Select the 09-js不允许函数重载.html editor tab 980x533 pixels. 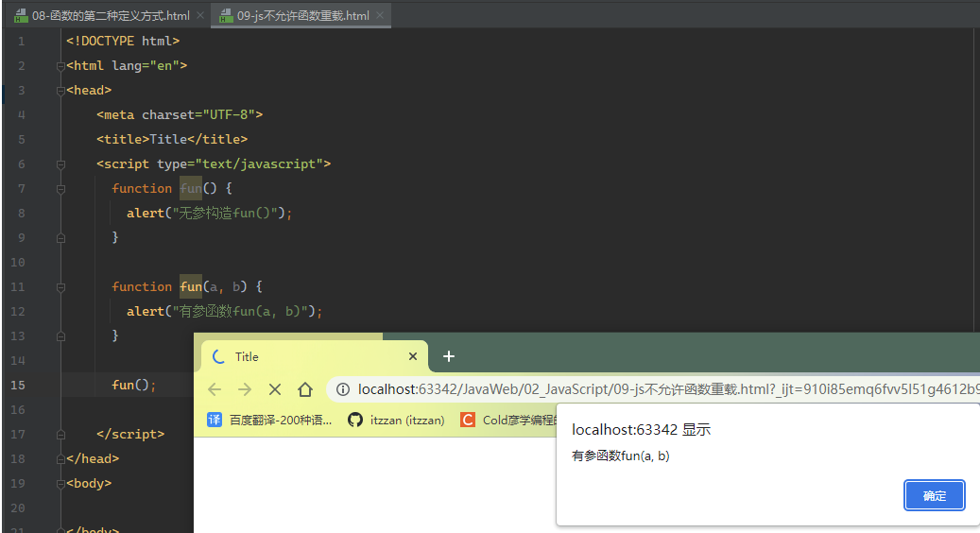point(303,16)
